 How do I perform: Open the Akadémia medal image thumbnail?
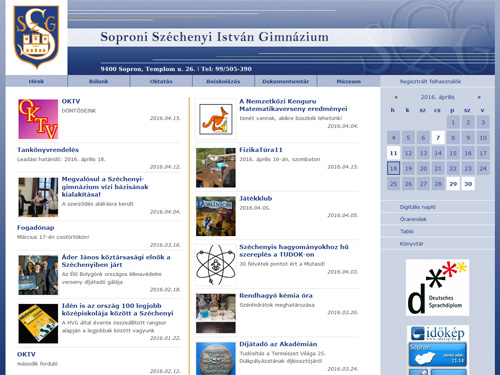coord(216,359)
